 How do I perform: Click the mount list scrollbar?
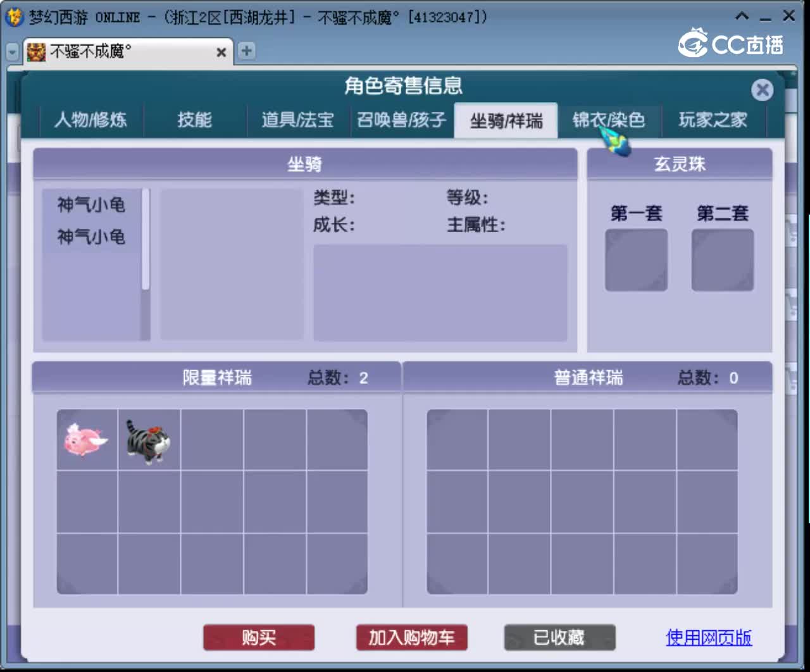[146, 239]
